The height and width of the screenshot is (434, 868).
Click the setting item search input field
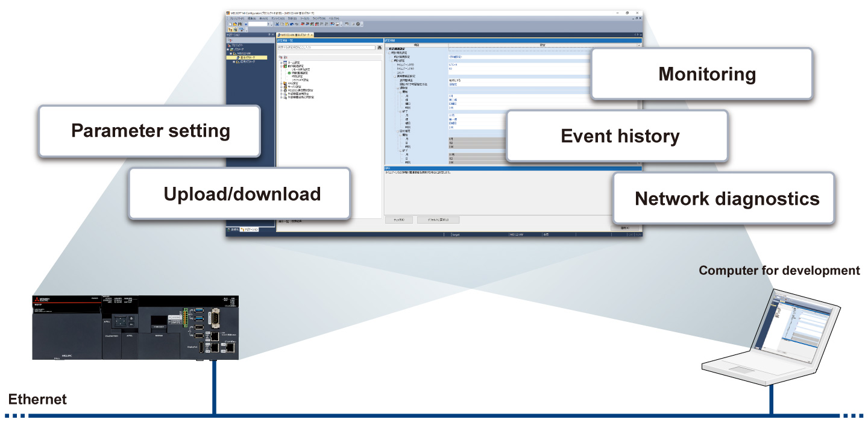(x=327, y=47)
